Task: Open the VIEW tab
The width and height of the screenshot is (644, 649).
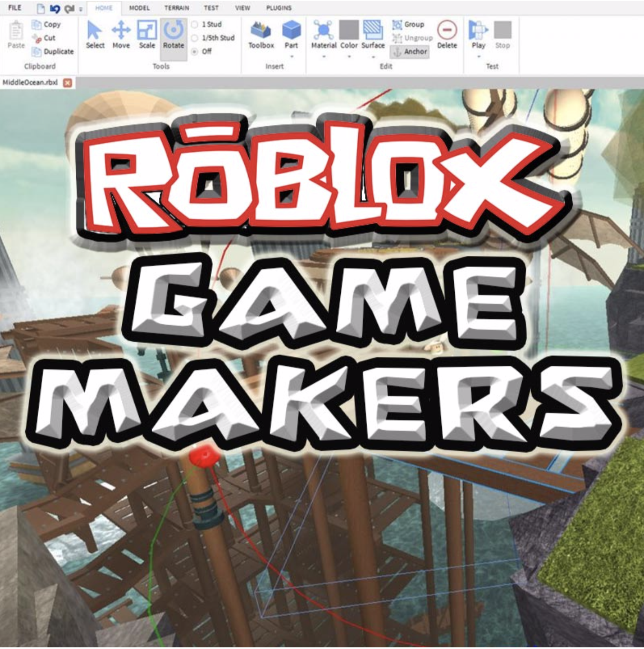Action: tap(242, 8)
